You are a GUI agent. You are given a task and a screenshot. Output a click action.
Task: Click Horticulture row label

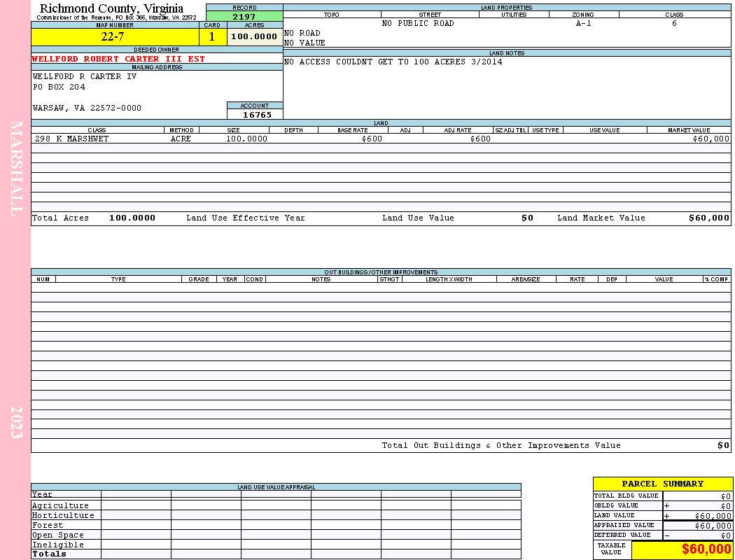63,515
